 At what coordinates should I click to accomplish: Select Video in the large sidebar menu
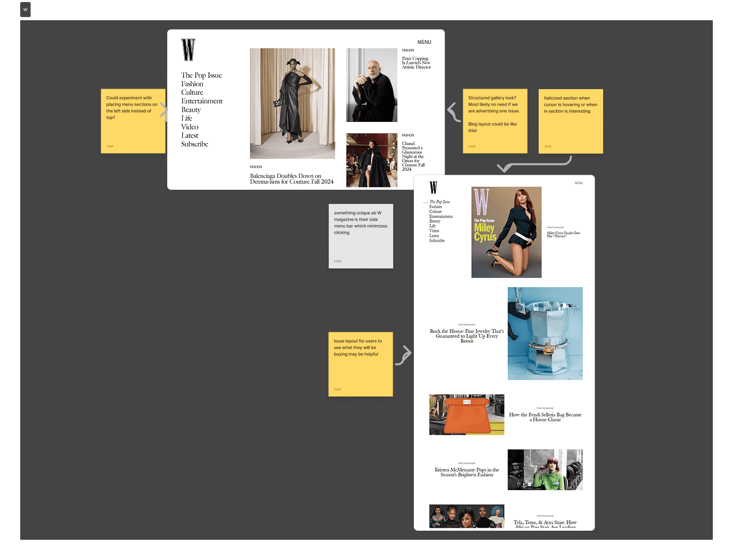coord(190,127)
